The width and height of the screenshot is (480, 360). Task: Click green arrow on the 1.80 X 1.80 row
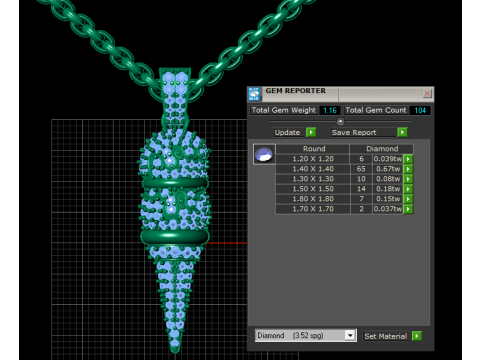tap(408, 199)
